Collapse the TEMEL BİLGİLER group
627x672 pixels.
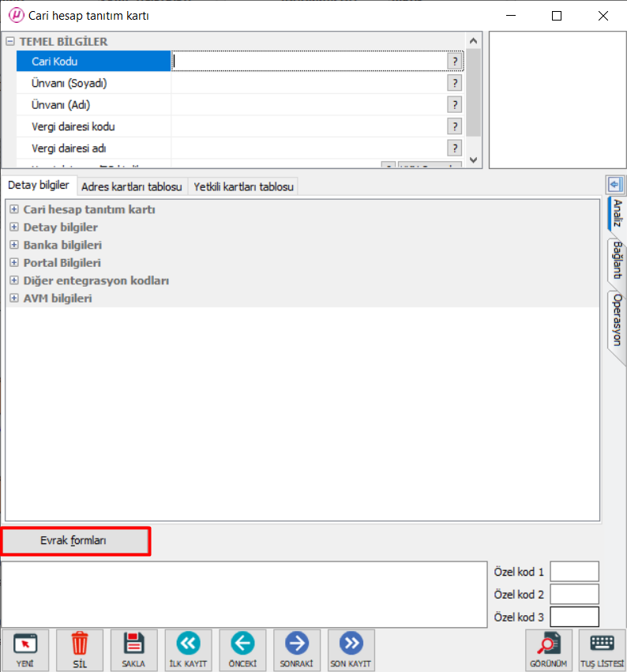click(10, 42)
